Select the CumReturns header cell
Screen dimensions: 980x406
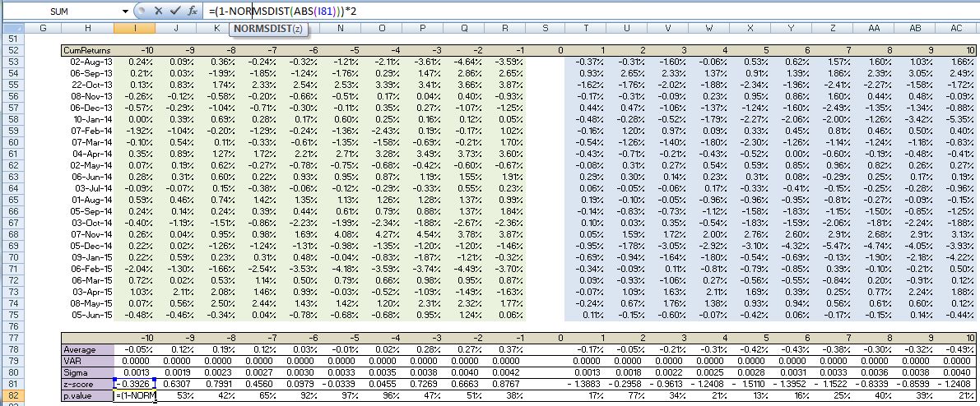pyautogui.click(x=87, y=51)
